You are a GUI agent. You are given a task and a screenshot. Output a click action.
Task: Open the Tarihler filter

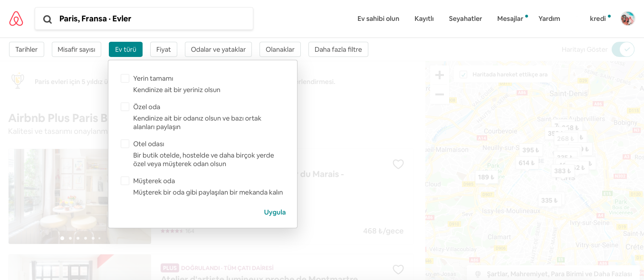click(27, 49)
